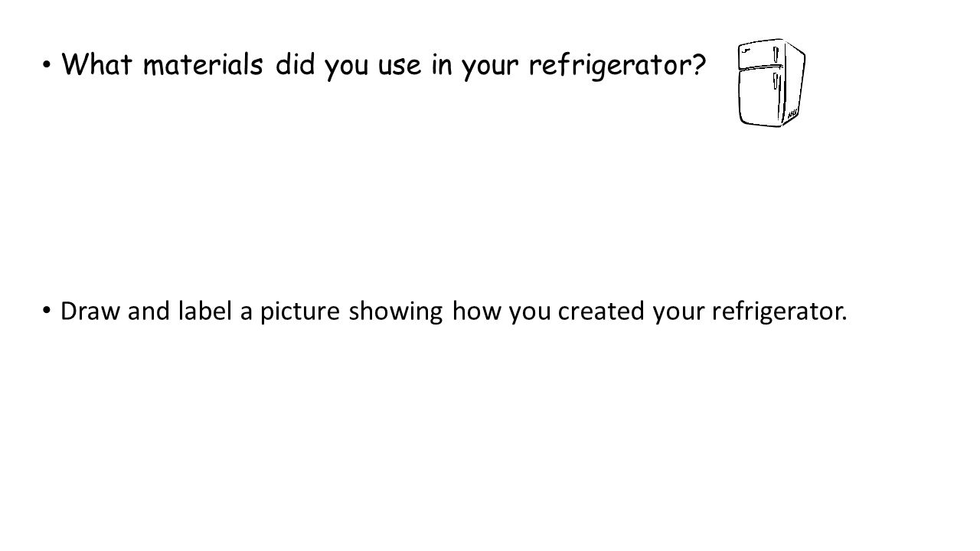The width and height of the screenshot is (980, 551).
Task: Click the freezer door of the refrigerator drawing
Action: (x=758, y=54)
